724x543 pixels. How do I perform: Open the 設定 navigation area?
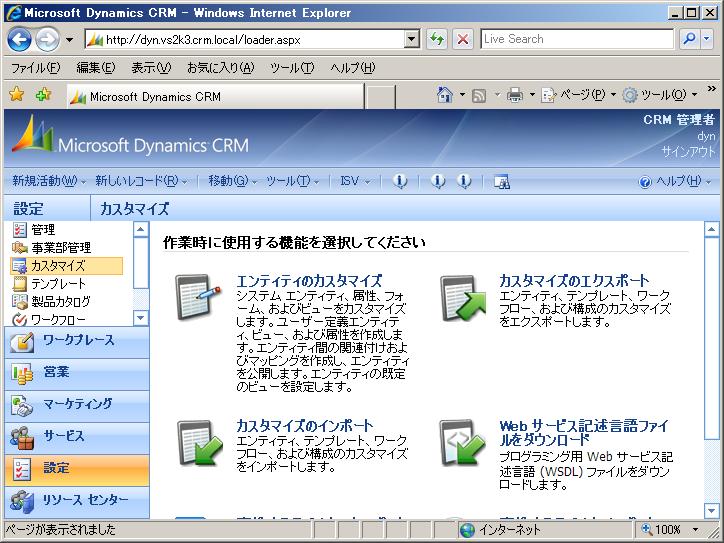77,470
